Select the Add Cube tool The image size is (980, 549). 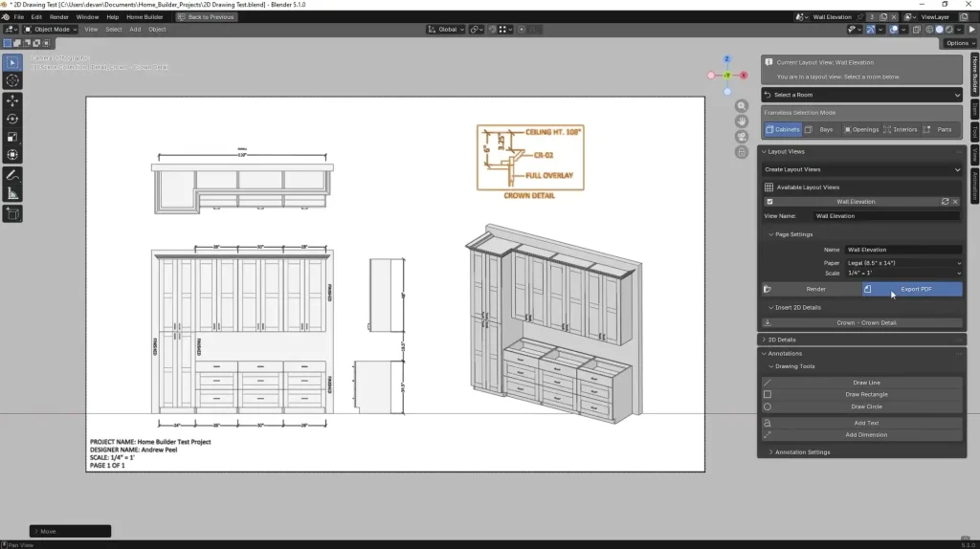point(12,214)
